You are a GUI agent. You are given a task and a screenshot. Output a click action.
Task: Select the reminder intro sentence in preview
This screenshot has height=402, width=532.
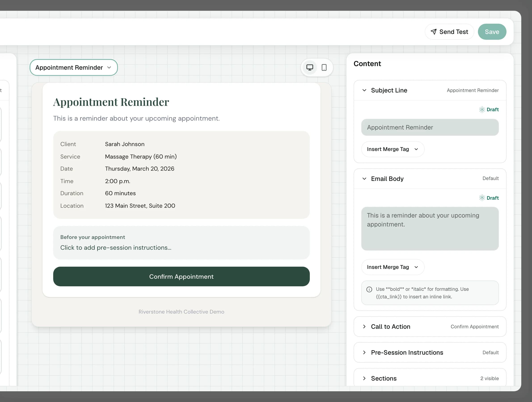[x=136, y=118]
